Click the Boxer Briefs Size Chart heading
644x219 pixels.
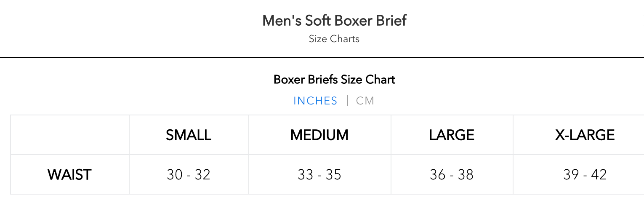[334, 80]
